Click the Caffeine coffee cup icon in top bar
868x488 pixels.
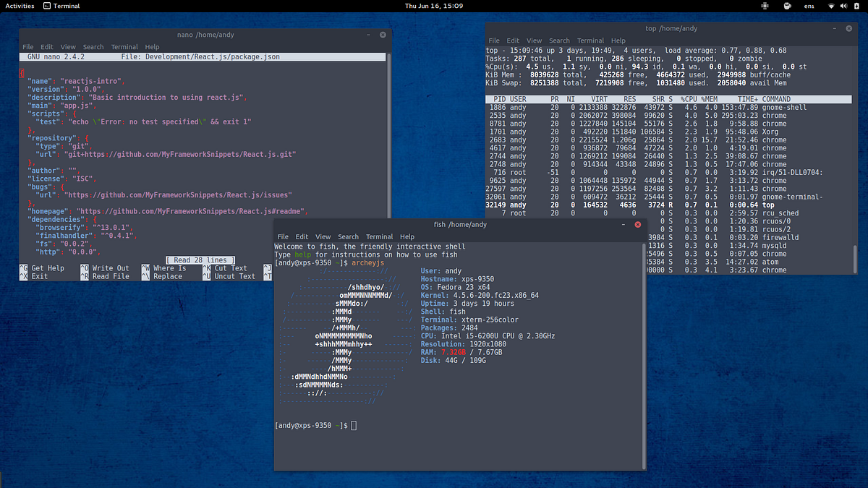coord(787,6)
